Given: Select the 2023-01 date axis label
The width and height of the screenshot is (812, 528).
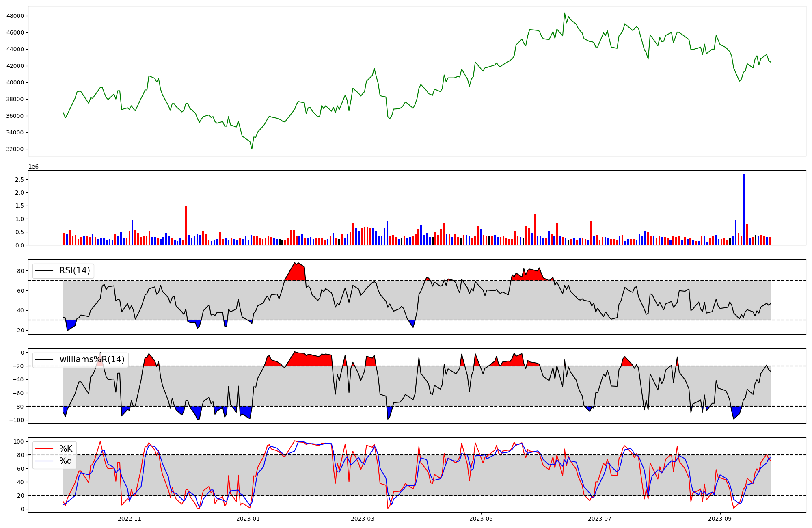Looking at the screenshot, I should (x=248, y=519).
